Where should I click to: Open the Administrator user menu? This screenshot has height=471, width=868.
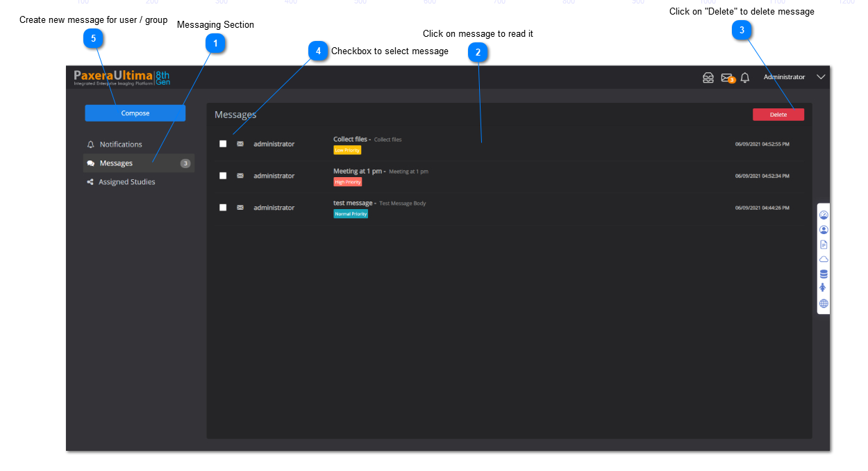tap(784, 77)
